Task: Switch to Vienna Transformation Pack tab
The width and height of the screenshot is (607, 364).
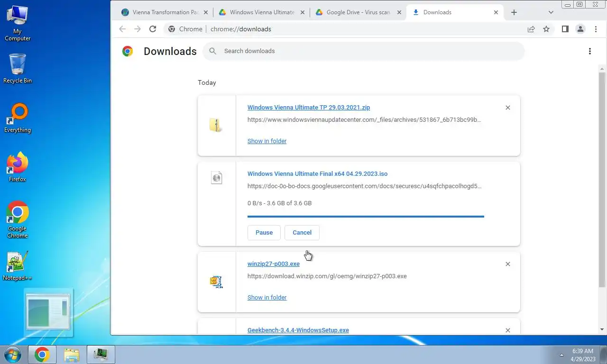Action: pyautogui.click(x=166, y=12)
